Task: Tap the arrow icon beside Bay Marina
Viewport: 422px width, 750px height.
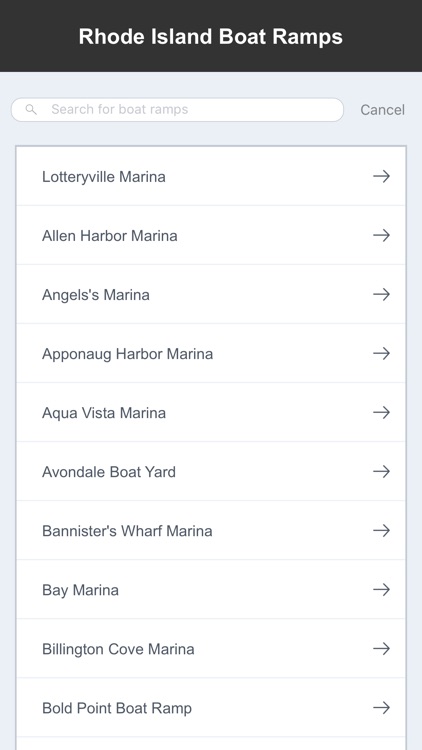Action: click(381, 590)
